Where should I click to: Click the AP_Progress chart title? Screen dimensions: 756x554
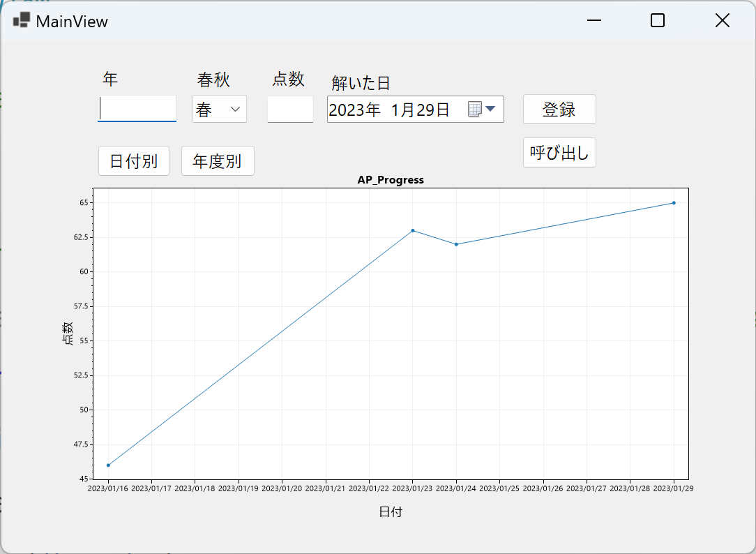coord(391,179)
